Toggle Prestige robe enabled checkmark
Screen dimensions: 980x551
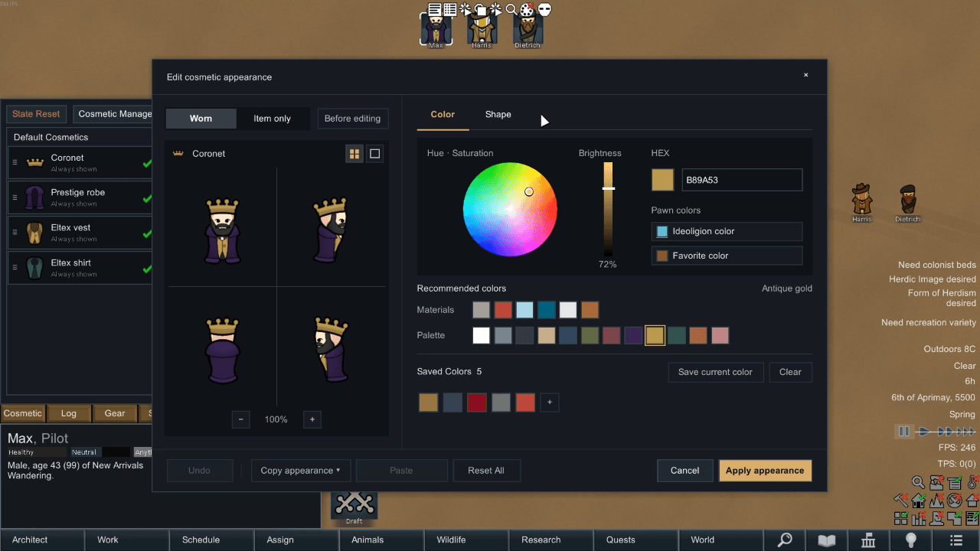147,198
